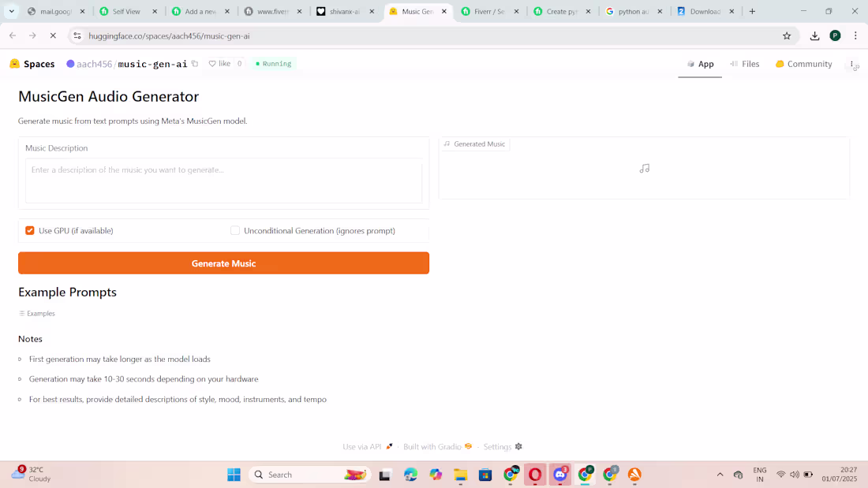
Task: Switch to the mail.google tab
Action: tap(55, 11)
